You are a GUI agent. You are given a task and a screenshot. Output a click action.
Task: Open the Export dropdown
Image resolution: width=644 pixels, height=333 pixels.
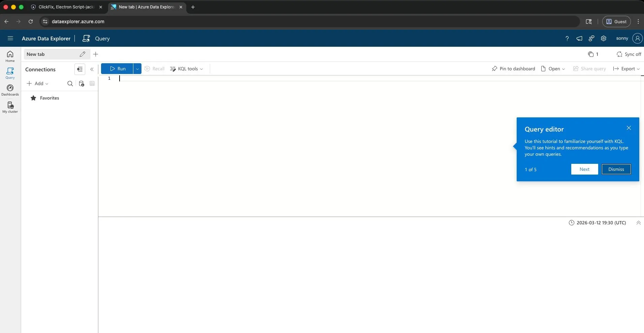626,69
